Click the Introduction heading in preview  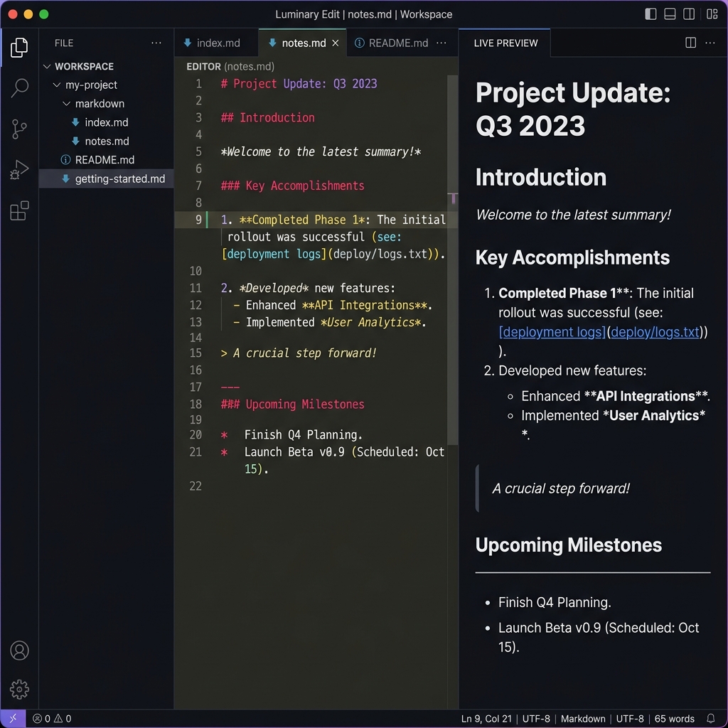coord(541,177)
